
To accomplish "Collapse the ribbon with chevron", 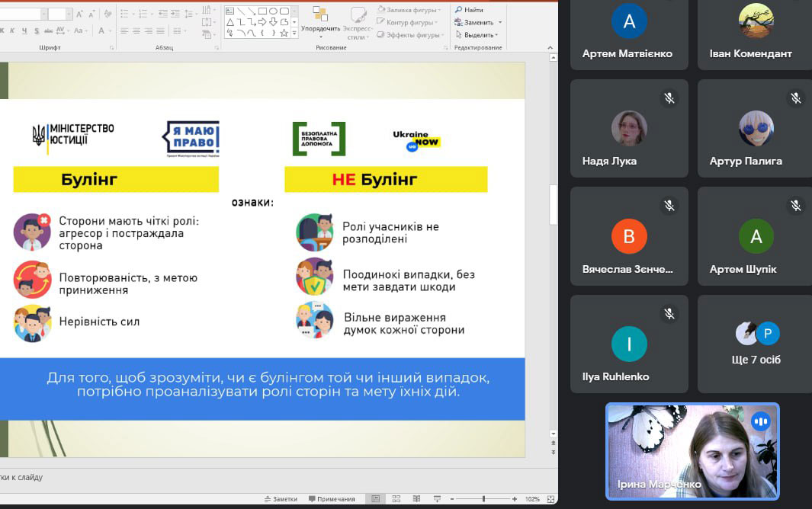I will pos(550,48).
